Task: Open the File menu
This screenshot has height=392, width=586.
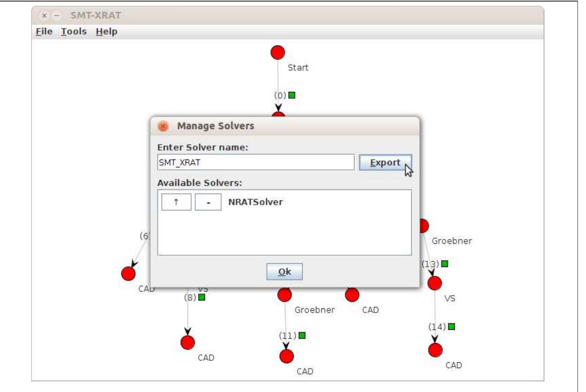Action: pyautogui.click(x=44, y=32)
